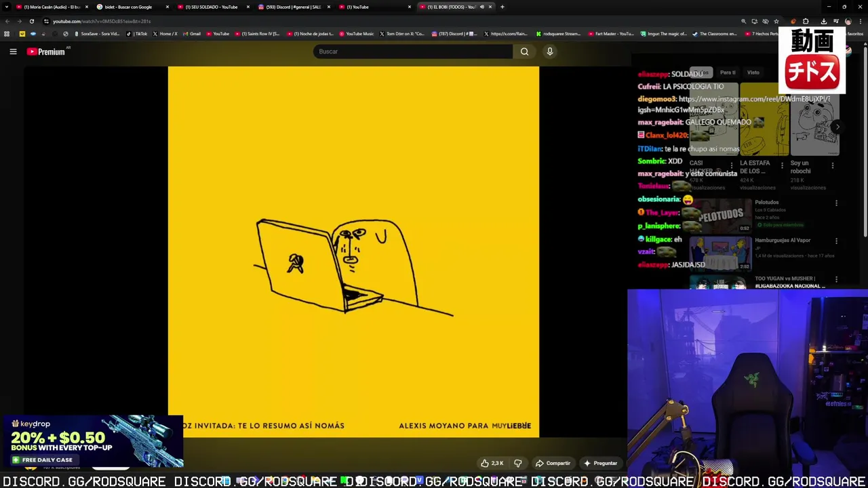The height and width of the screenshot is (488, 868).
Task: Click the Preguntar button
Action: coord(600,464)
